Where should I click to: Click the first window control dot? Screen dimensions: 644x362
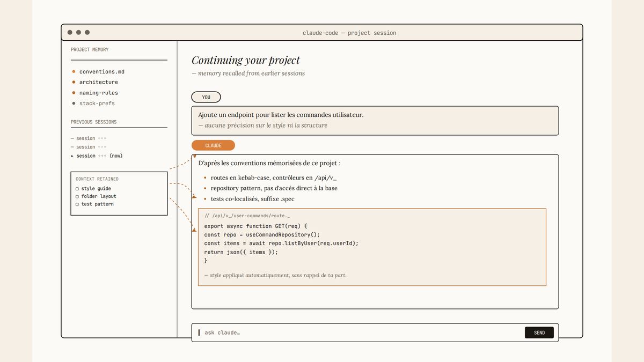click(70, 32)
